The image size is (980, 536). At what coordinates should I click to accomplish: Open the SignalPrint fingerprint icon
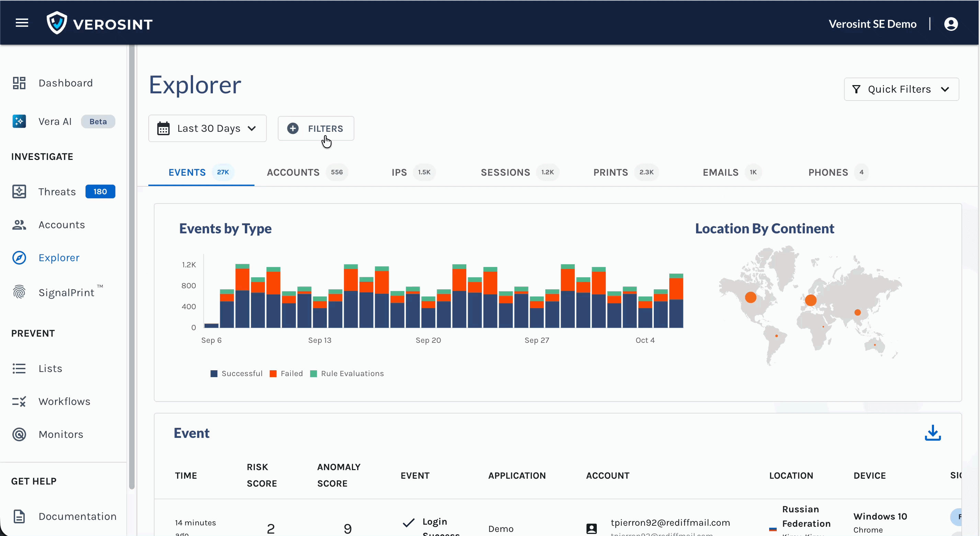19,292
